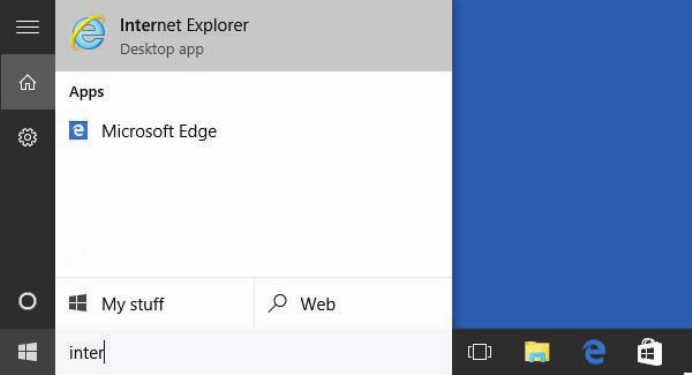Select the Home icon in sidebar

click(27, 82)
